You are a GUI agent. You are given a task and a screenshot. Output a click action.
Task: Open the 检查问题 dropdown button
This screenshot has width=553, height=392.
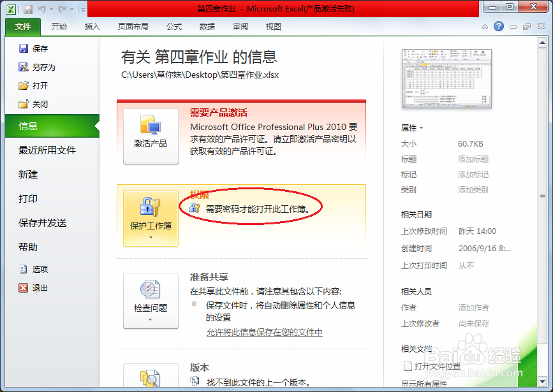pos(151,301)
